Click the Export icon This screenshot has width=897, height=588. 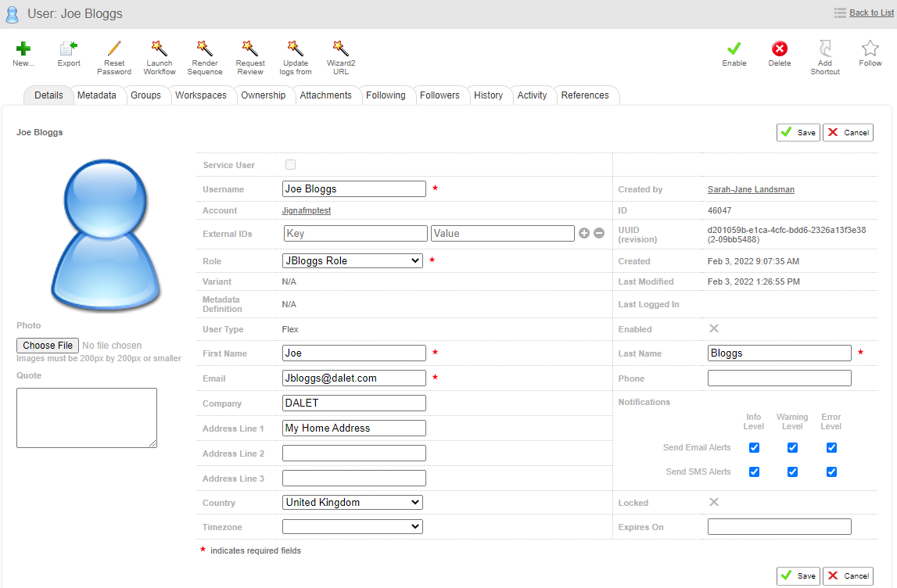point(69,48)
